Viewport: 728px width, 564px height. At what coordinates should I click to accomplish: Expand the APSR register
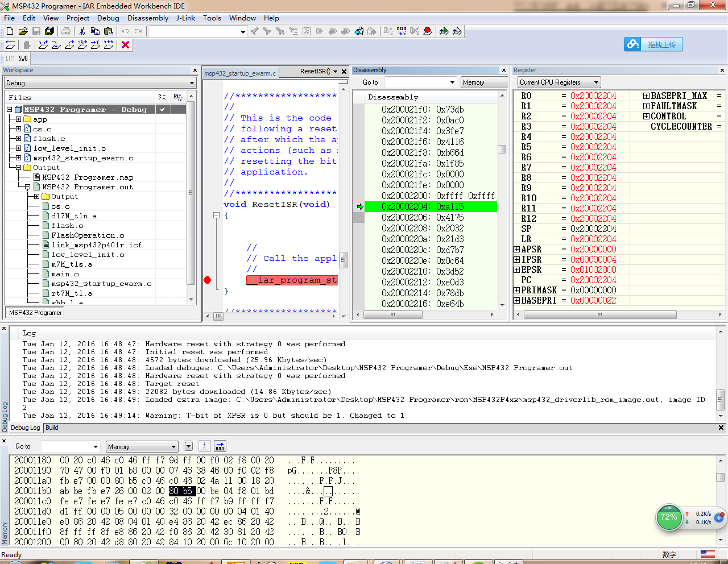click(516, 250)
